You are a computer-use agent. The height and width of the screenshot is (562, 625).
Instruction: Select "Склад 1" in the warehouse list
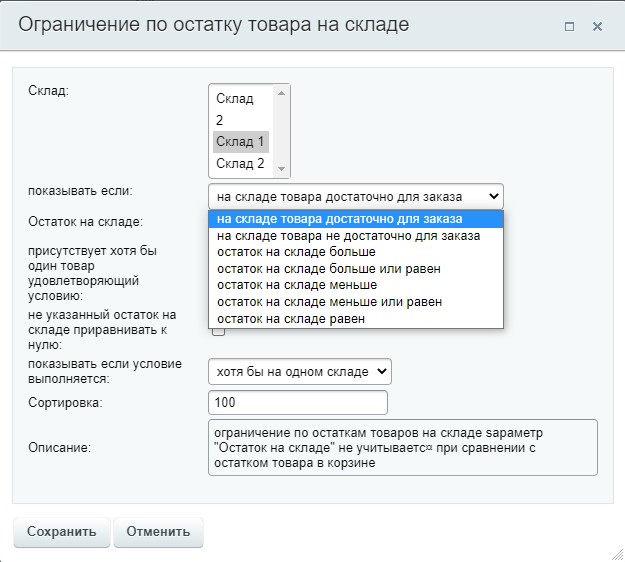240,141
